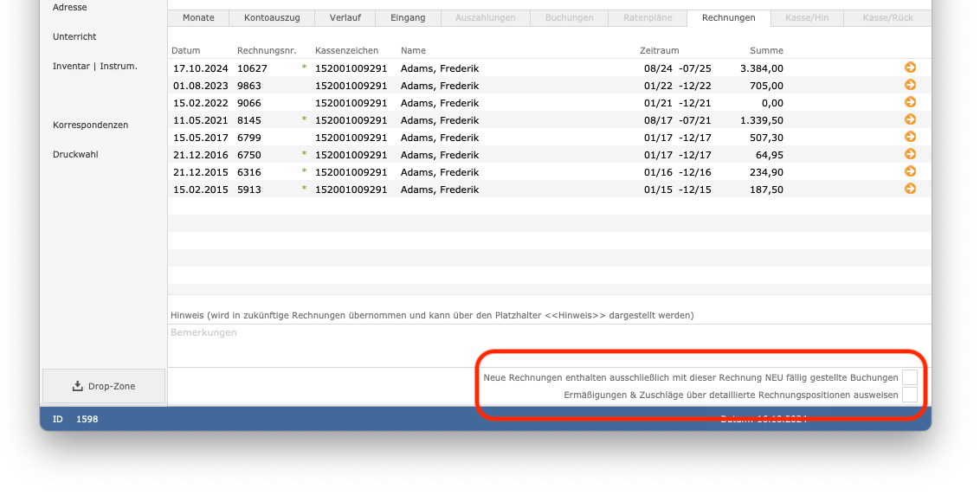Switch to the Buchungen tab
The image size is (980, 495).
pos(570,18)
